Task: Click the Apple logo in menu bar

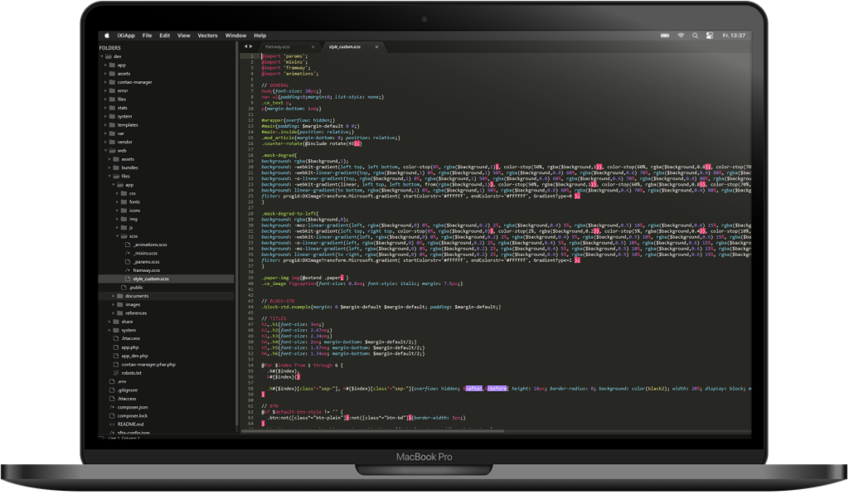Action: (x=107, y=36)
